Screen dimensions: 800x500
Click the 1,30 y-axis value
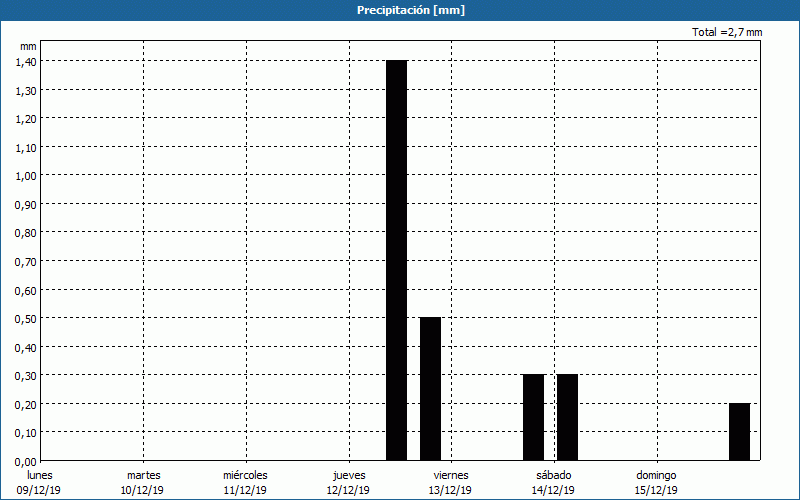click(x=26, y=91)
